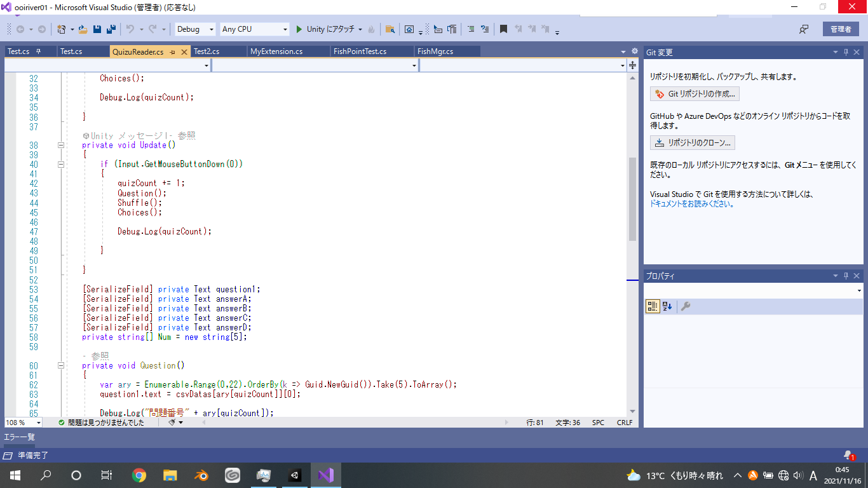868x488 pixels.
Task: Click the Undo arrow icon
Action: (130, 29)
